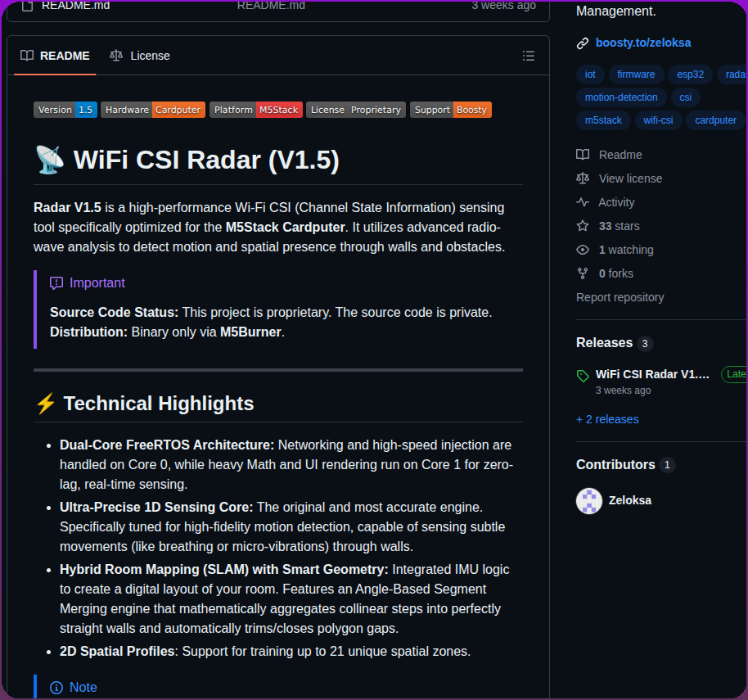Select the cardputer topic tag
The width and height of the screenshot is (748, 700).
tap(715, 120)
